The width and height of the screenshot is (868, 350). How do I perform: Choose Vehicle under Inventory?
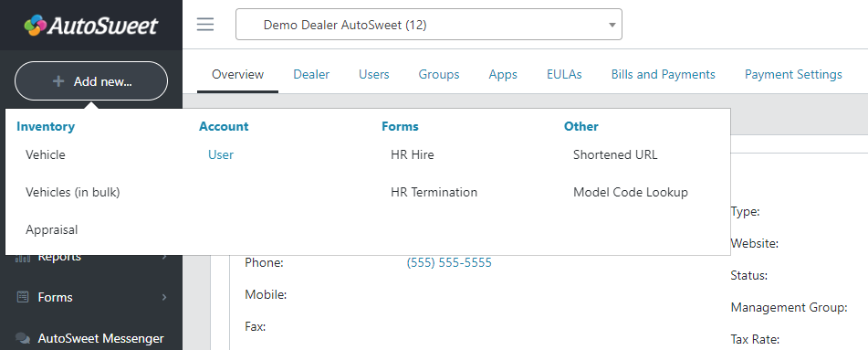pos(46,154)
